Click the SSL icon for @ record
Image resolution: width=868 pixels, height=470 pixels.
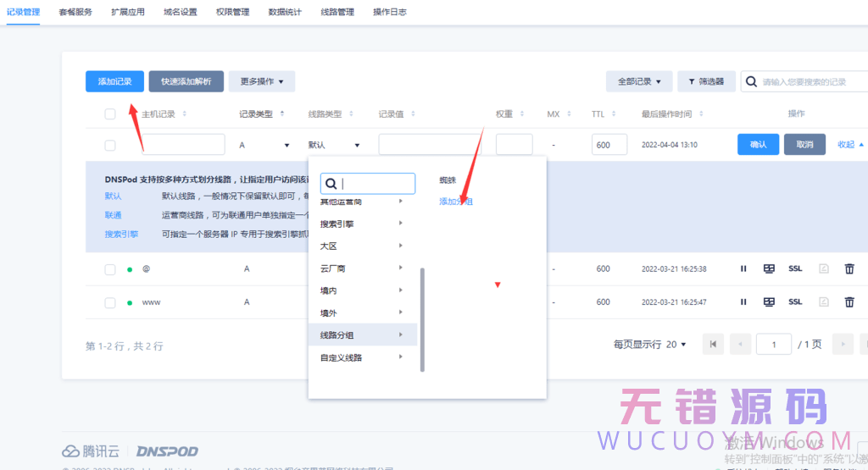click(x=795, y=268)
